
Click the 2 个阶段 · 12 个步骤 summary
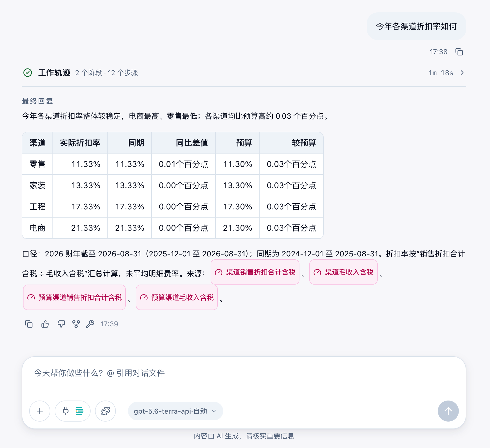(106, 73)
